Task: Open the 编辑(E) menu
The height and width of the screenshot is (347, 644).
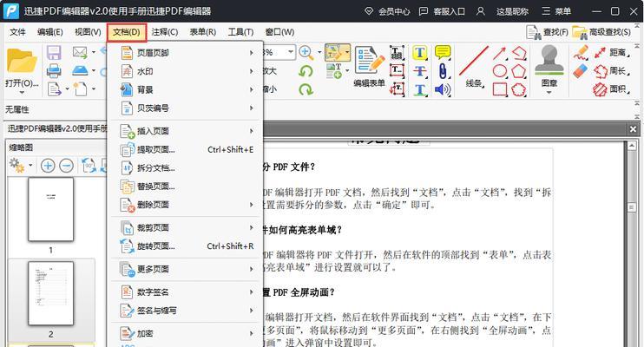Action: pos(50,32)
